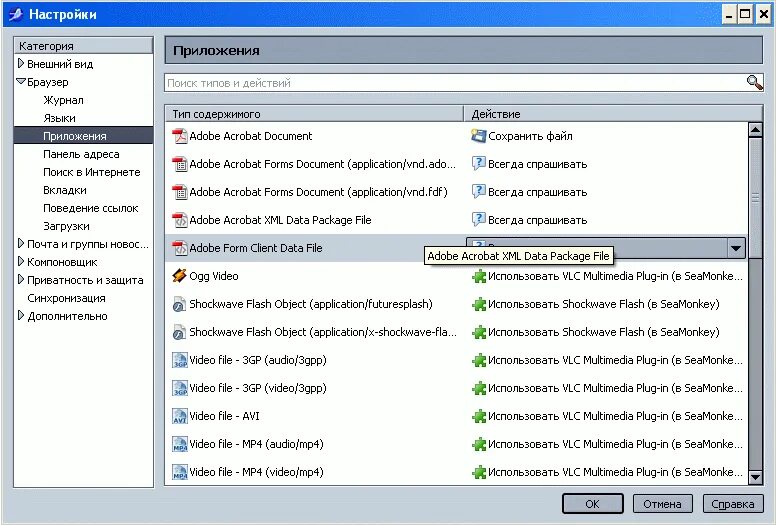This screenshot has width=776, height=525.
Task: Click the Adobe Form Client Data File icon
Action: click(179, 248)
